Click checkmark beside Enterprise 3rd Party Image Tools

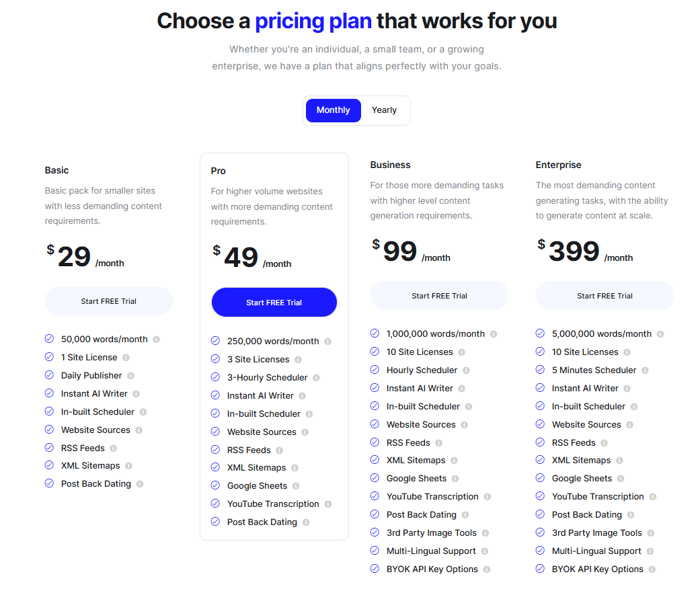(x=540, y=532)
